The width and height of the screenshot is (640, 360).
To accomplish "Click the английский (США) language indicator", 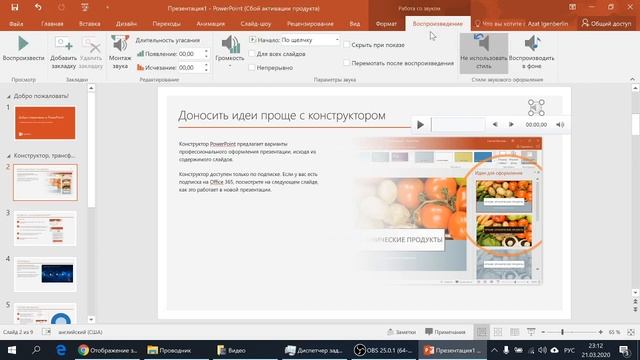I will 80,332.
